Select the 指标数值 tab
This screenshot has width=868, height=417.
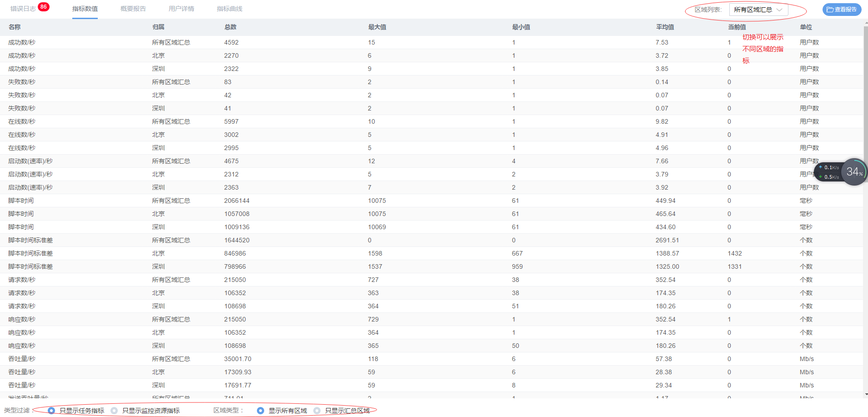click(x=85, y=9)
